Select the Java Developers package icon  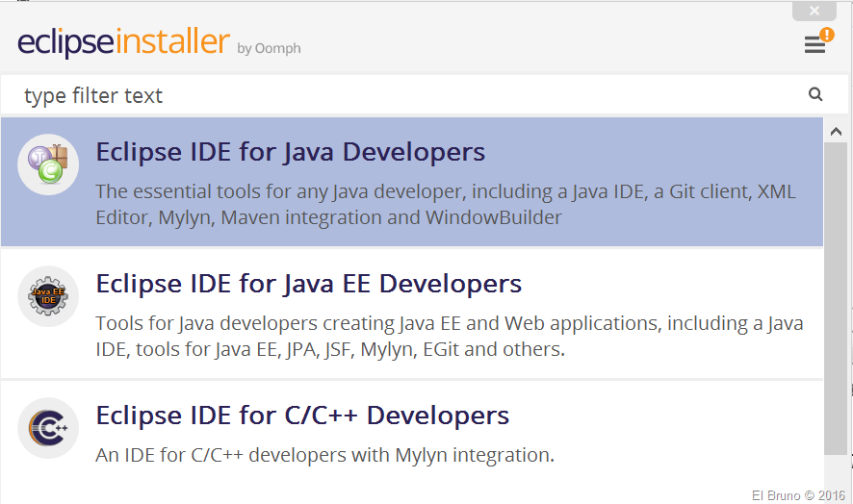click(x=48, y=164)
